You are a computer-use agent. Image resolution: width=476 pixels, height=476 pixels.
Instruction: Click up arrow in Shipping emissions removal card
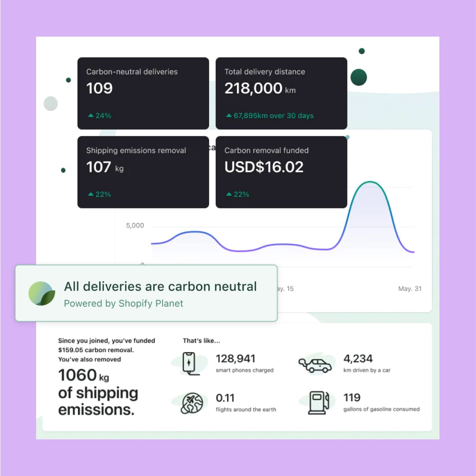click(91, 194)
